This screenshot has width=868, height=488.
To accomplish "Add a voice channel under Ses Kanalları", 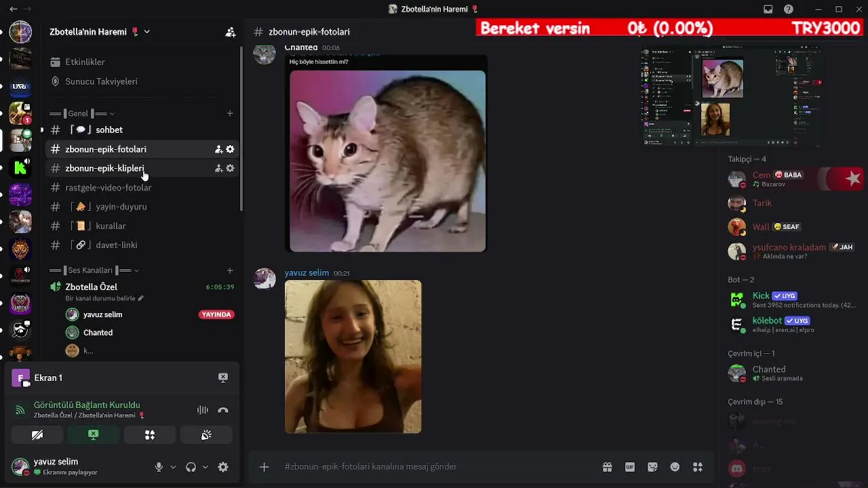I will tap(230, 270).
